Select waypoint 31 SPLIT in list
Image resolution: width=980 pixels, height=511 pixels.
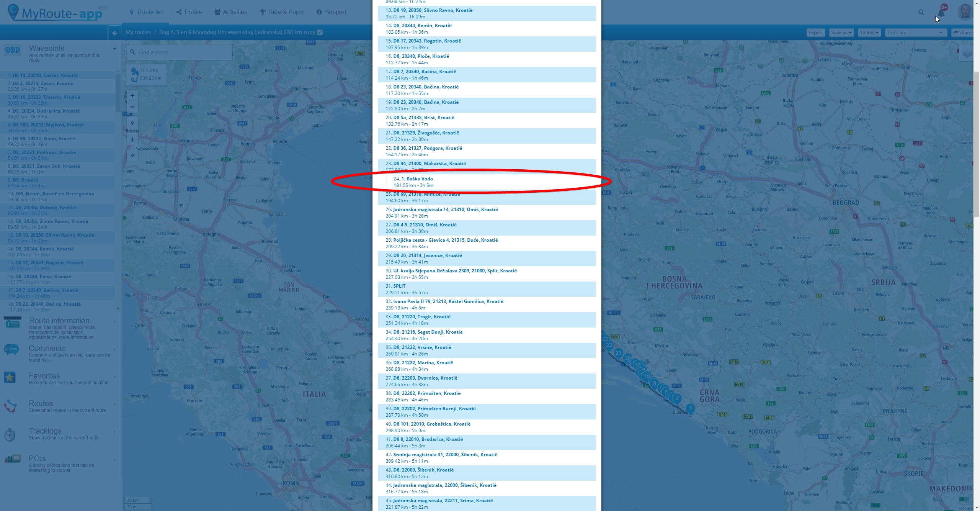tap(399, 286)
